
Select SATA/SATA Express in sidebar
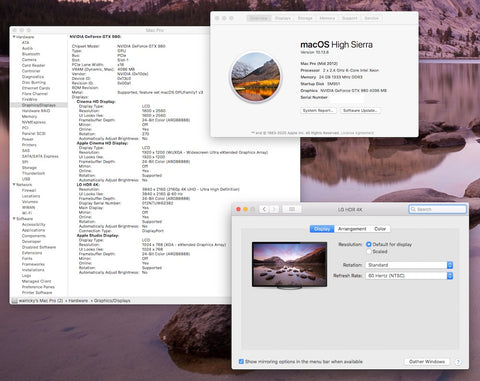point(40,156)
